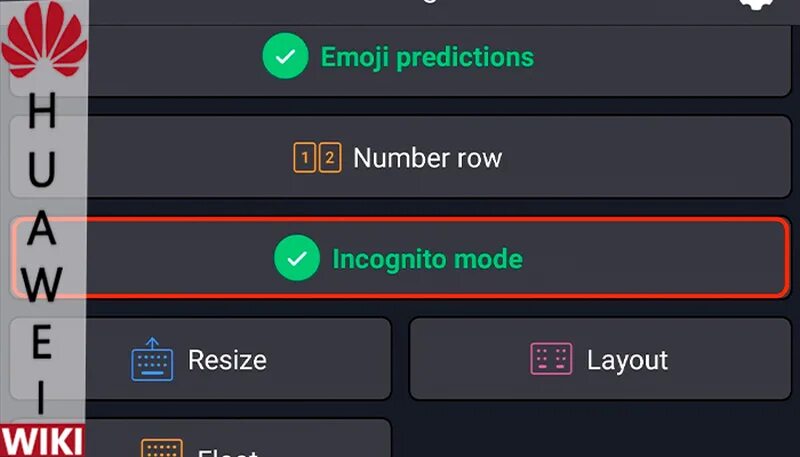The height and width of the screenshot is (457, 800).
Task: Click the blue Resize keyboard icon
Action: 152,360
